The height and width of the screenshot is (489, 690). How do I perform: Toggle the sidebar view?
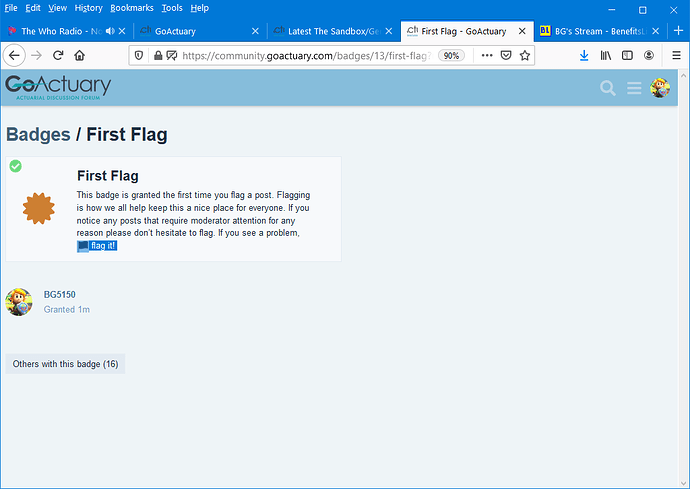click(627, 55)
